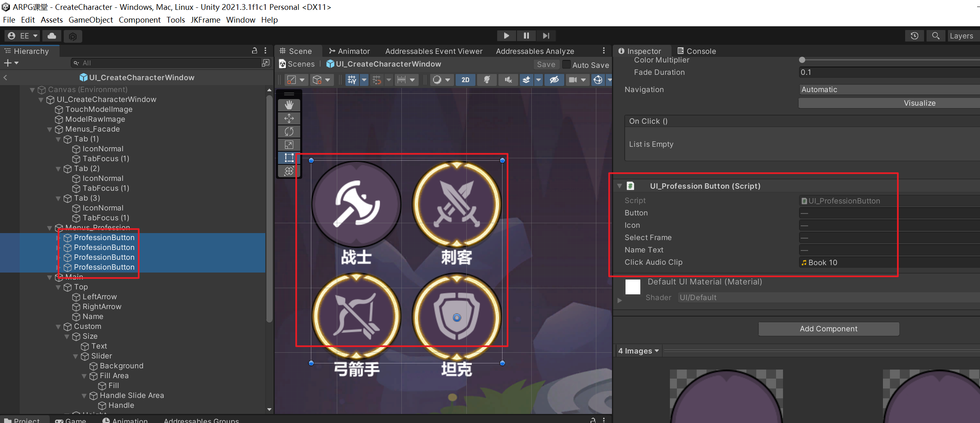This screenshot has height=423, width=980.
Task: Toggle scene visibility eye icon
Action: pyautogui.click(x=554, y=80)
